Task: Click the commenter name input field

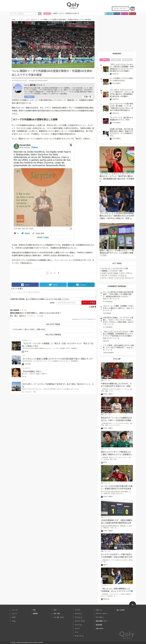Action: point(69,302)
